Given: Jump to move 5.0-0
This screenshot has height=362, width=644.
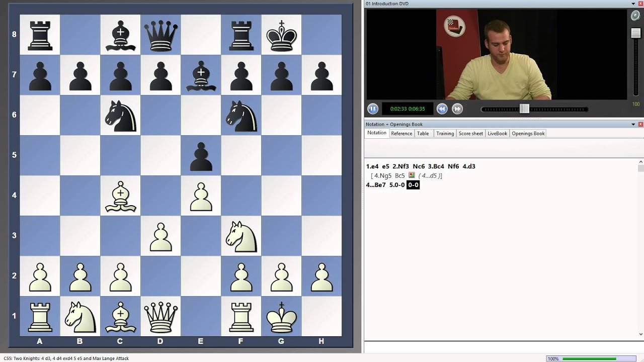Looking at the screenshot, I should (x=397, y=185).
